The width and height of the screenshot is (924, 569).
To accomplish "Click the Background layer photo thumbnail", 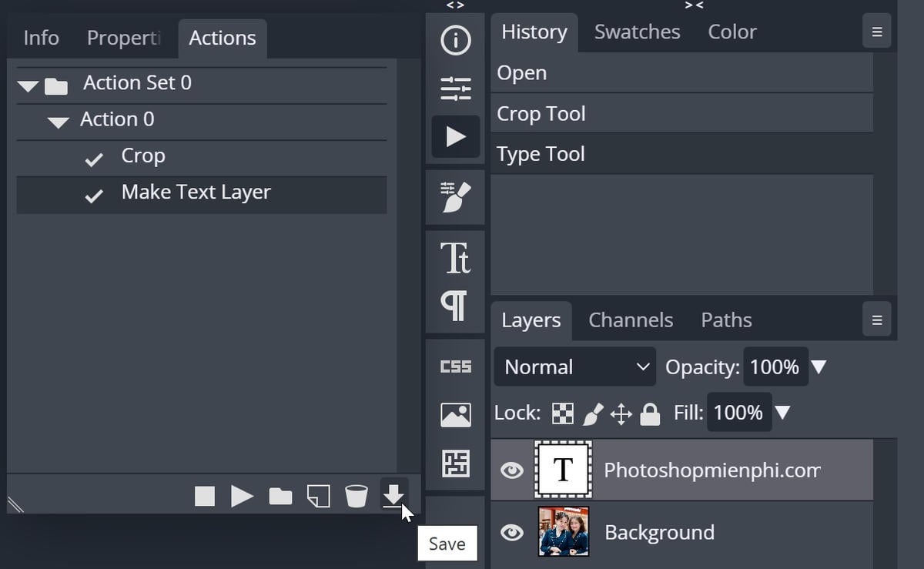I will click(x=564, y=531).
